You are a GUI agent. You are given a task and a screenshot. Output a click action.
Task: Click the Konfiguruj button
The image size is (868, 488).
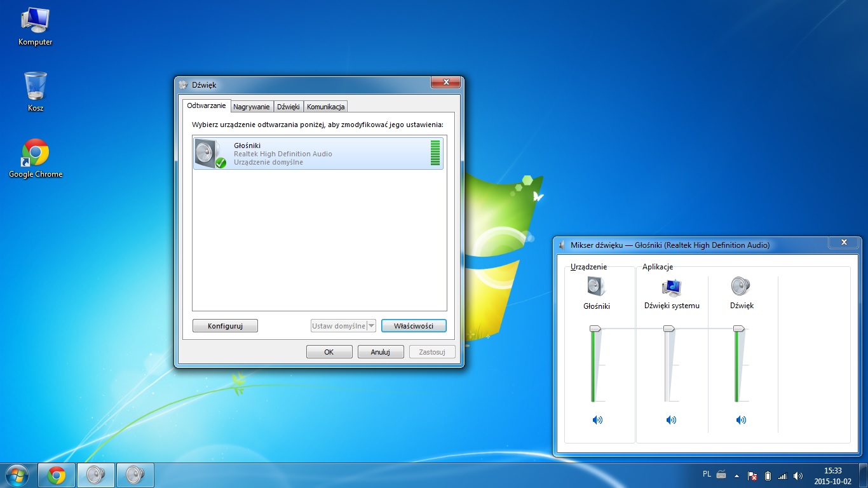226,326
